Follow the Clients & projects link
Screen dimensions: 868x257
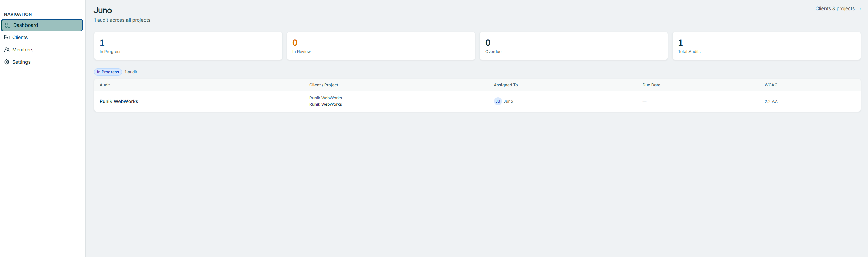click(838, 8)
